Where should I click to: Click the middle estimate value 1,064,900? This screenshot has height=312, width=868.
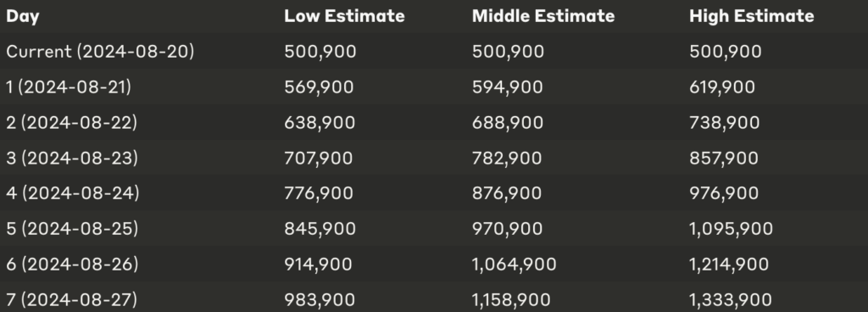tap(514, 265)
